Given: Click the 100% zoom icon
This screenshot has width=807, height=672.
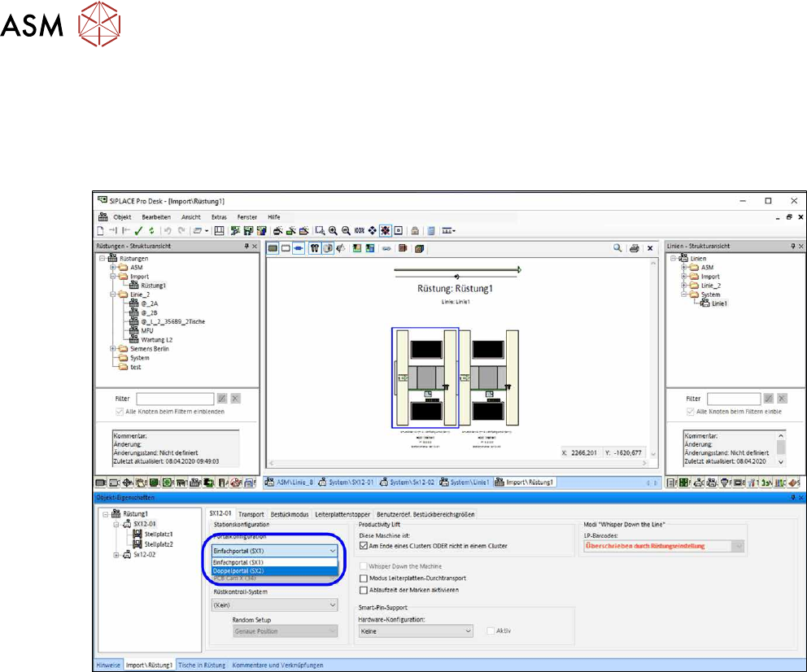Looking at the screenshot, I should 360,231.
